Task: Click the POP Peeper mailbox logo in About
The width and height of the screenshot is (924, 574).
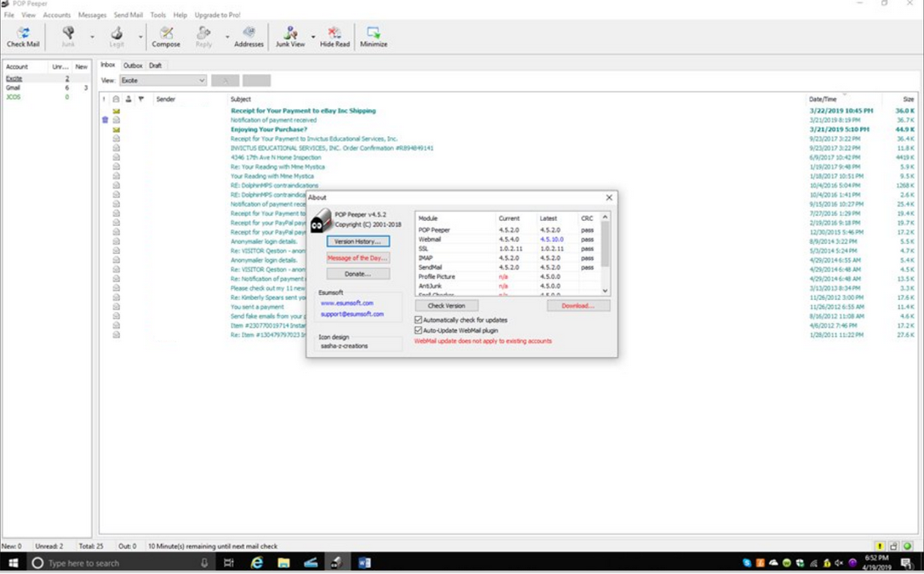Action: tap(321, 220)
